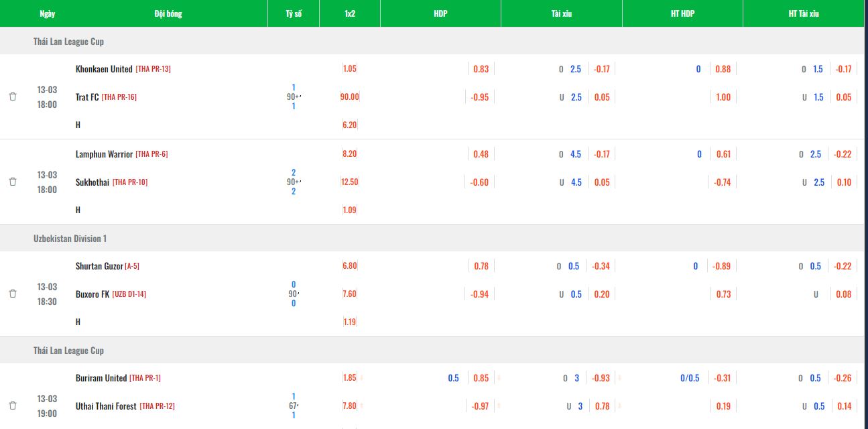The width and height of the screenshot is (868, 429).
Task: Select Tài xỉu odds -0.93 for Buriram United
Action: point(601,378)
